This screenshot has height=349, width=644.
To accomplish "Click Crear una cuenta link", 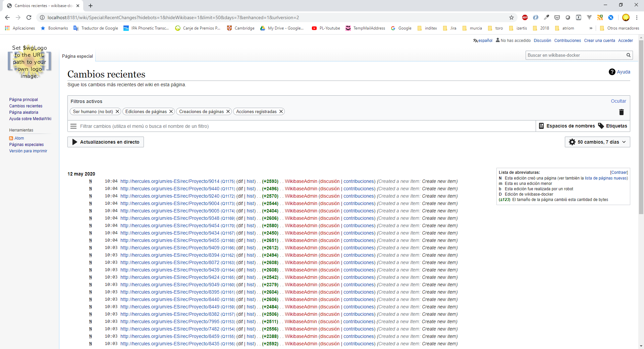I will click(x=599, y=41).
